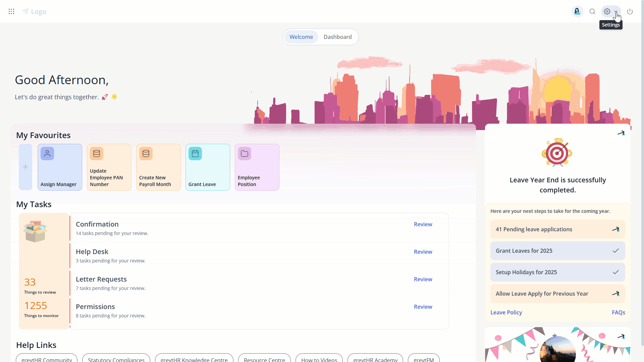The height and width of the screenshot is (362, 644).
Task: Open the Employee Position folder card
Action: [x=257, y=167]
